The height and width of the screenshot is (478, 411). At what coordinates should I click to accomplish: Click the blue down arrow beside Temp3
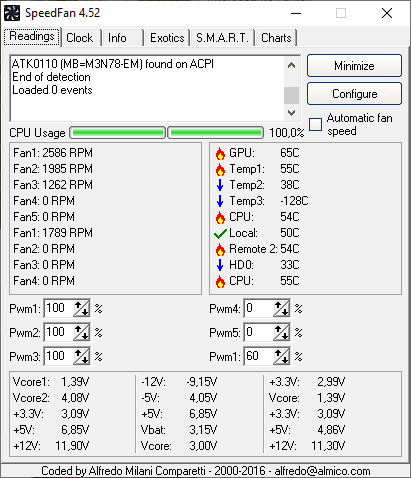(220, 201)
